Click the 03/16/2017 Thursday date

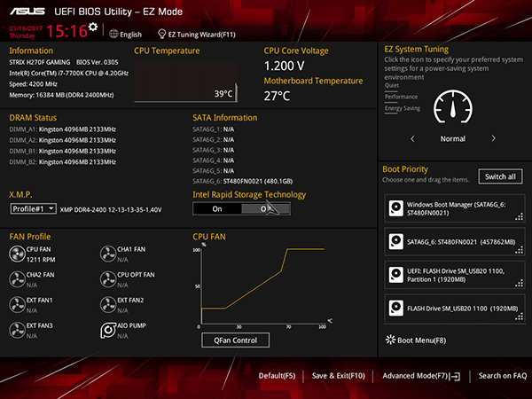pos(26,32)
